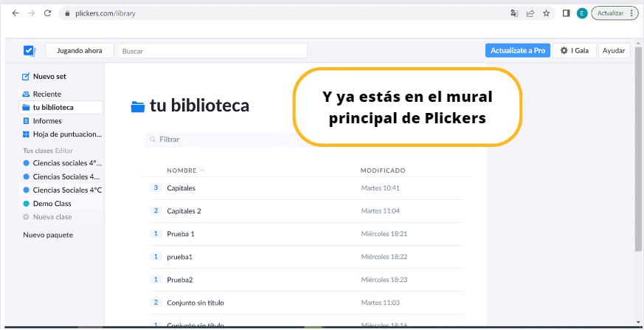Click Nuevo paquete in sidebar

tap(48, 235)
